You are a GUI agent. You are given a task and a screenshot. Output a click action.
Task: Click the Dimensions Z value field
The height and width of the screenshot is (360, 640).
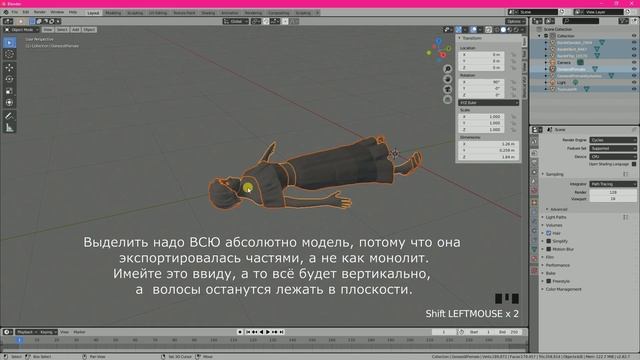pos(489,157)
